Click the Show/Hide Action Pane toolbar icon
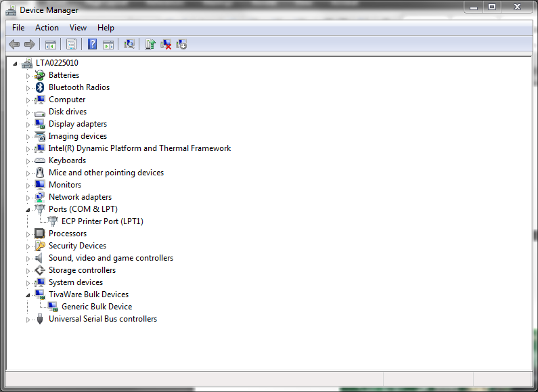This screenshot has height=392, width=538. 108,44
